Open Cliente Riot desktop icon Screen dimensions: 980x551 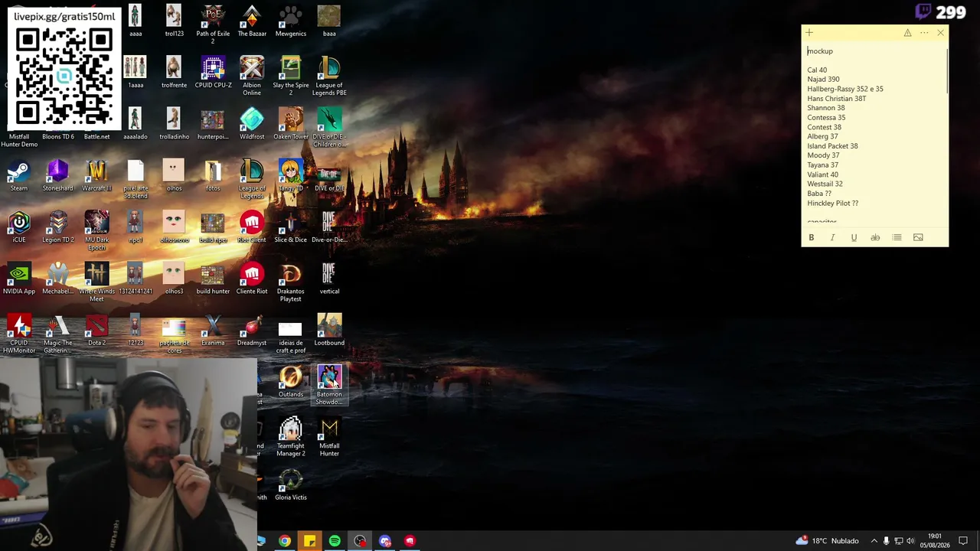pos(252,278)
